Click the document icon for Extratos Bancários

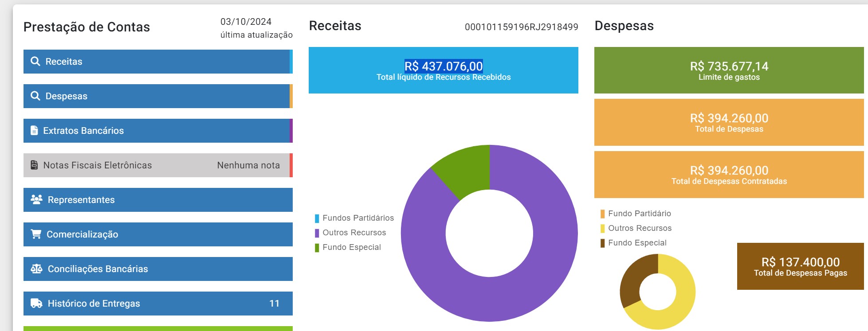(34, 131)
